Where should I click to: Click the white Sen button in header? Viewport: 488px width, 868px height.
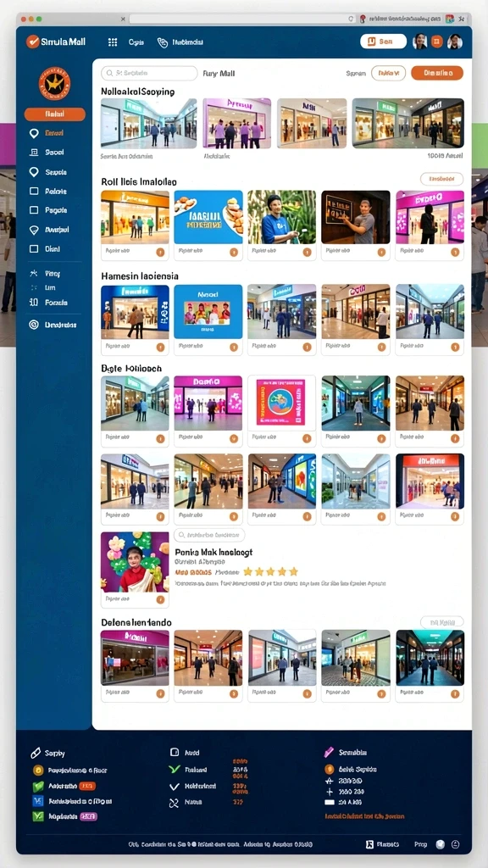point(384,42)
